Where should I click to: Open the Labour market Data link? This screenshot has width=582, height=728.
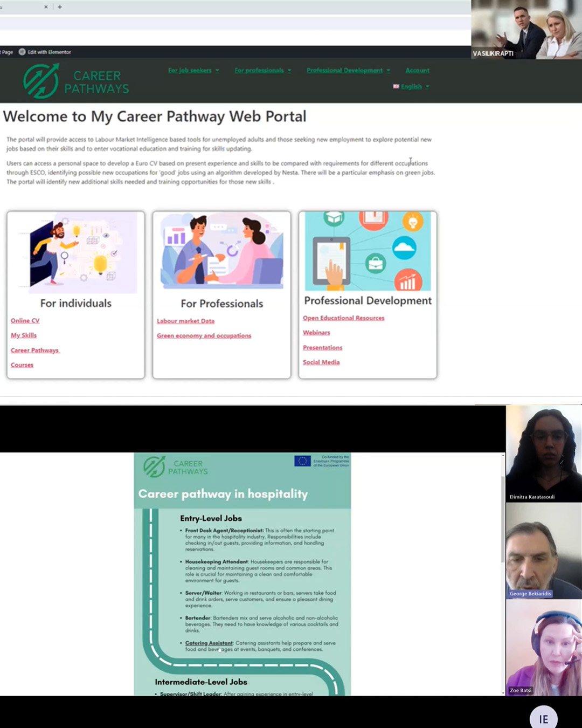pos(185,321)
